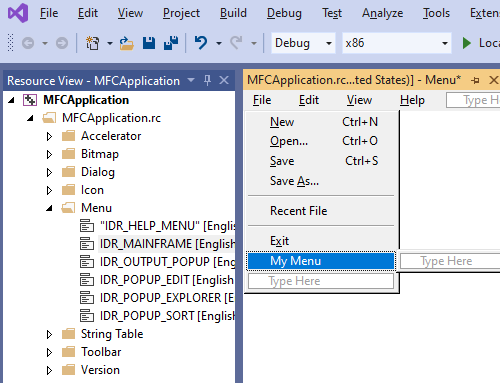Screen dimensions: 500x383
Task: Expand the String Table folder
Action: point(49,334)
